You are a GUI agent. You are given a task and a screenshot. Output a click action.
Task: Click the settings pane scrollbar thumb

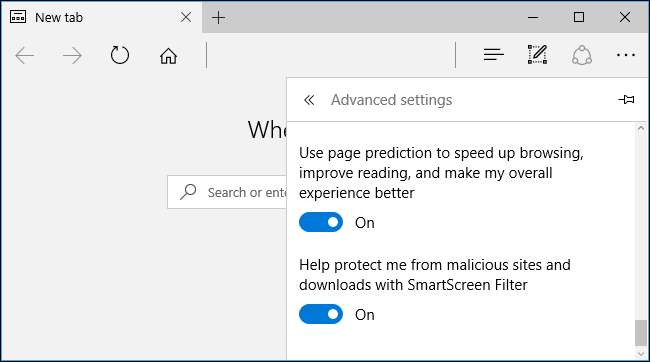(641, 333)
